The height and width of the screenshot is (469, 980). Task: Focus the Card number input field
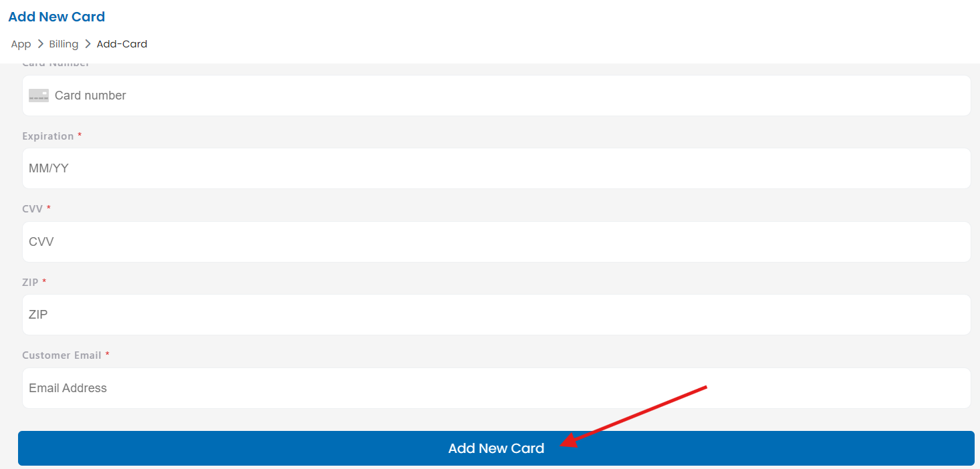coord(496,96)
